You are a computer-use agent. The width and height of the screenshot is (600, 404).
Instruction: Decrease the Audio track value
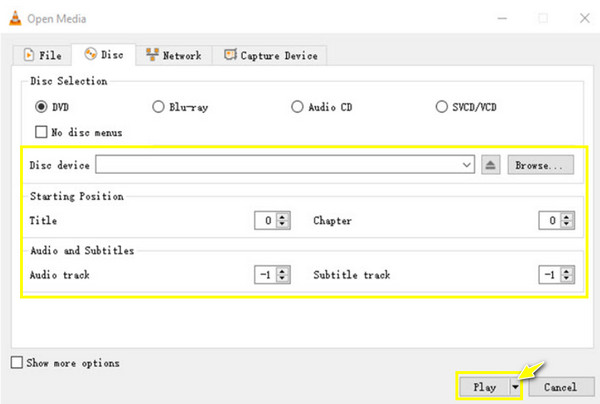[282, 279]
